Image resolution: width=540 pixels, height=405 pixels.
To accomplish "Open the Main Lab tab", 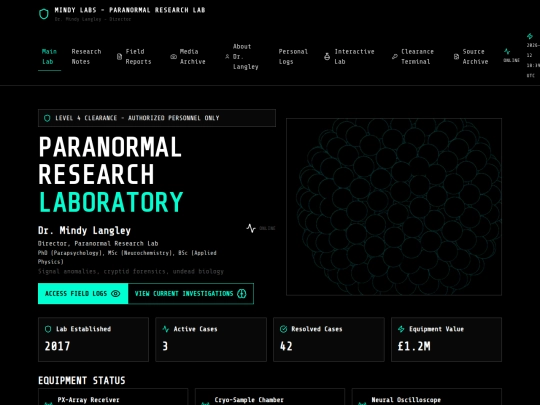I will (49, 56).
